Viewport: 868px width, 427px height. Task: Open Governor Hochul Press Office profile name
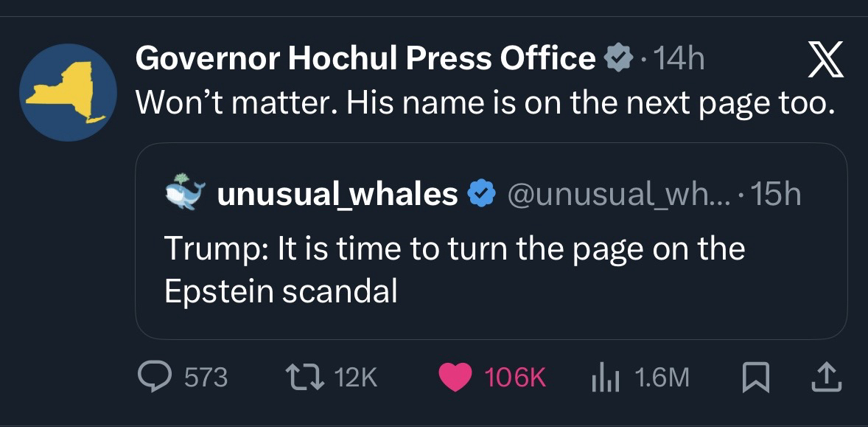(365, 58)
